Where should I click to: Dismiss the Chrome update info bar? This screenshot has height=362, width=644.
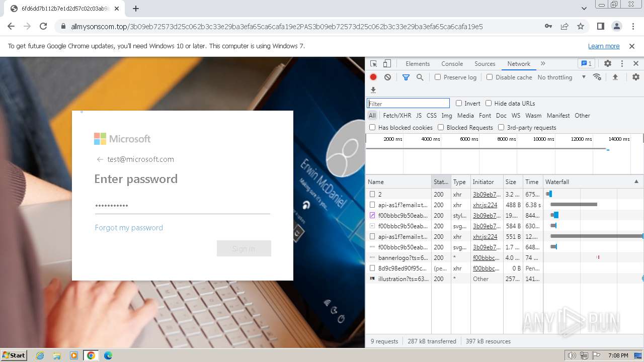pyautogui.click(x=632, y=46)
